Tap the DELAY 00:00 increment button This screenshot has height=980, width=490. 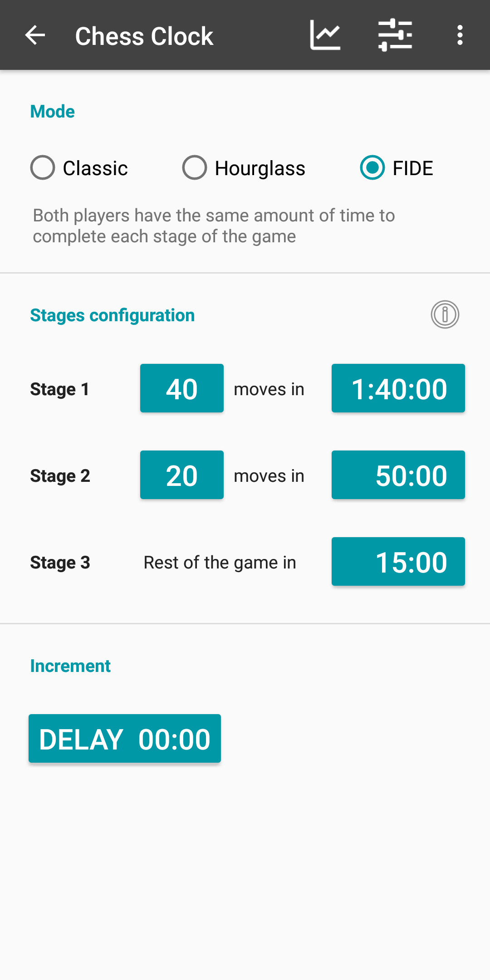[x=125, y=739]
